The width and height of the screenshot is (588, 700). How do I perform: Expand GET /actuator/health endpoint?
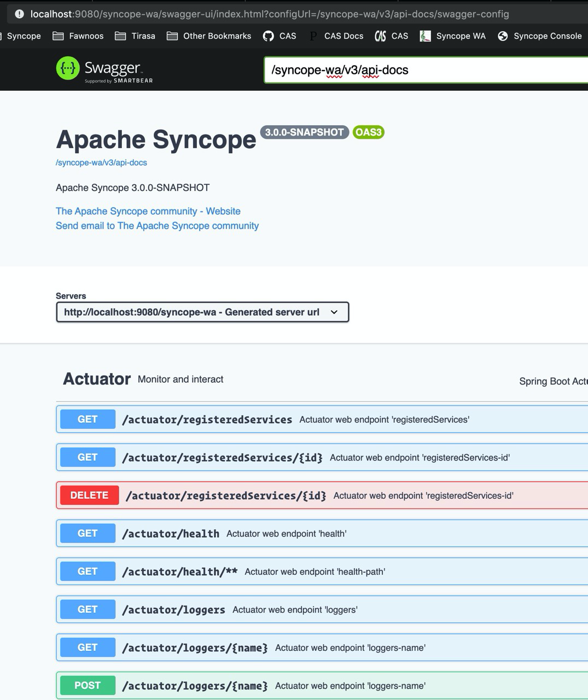coord(322,533)
